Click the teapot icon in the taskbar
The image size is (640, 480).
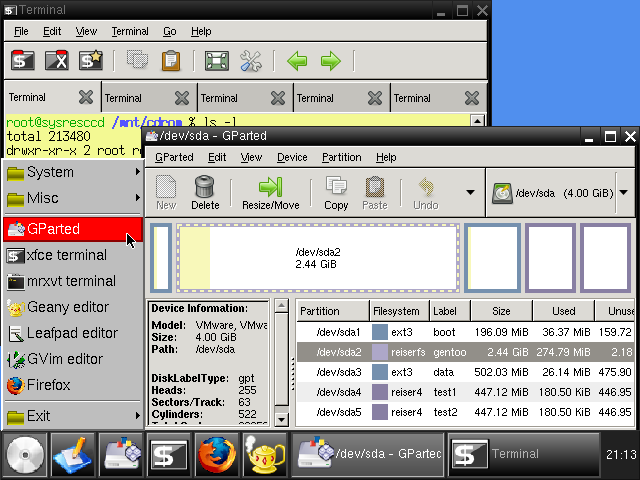tap(262, 455)
